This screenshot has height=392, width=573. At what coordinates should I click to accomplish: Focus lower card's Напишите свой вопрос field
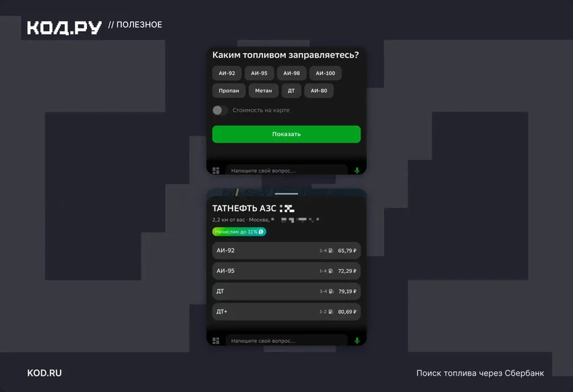(x=286, y=340)
